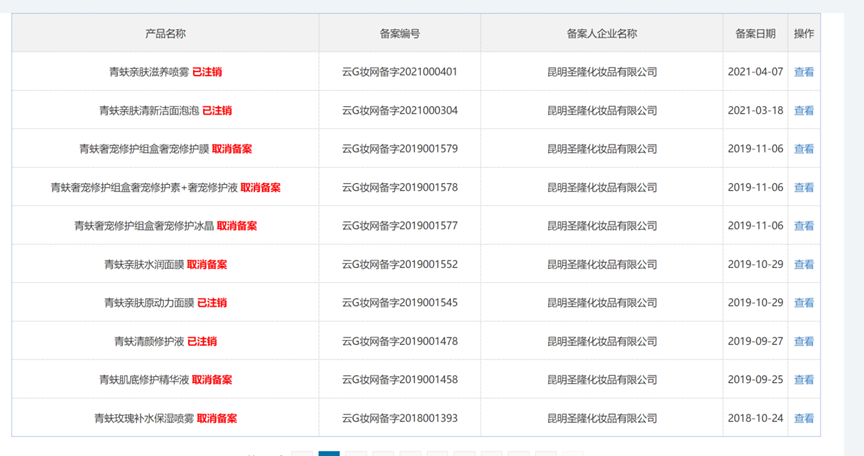Image resolution: width=864 pixels, height=456 pixels.
Task: Open 查看 link for 云G妆网备字2019001545
Action: point(803,303)
